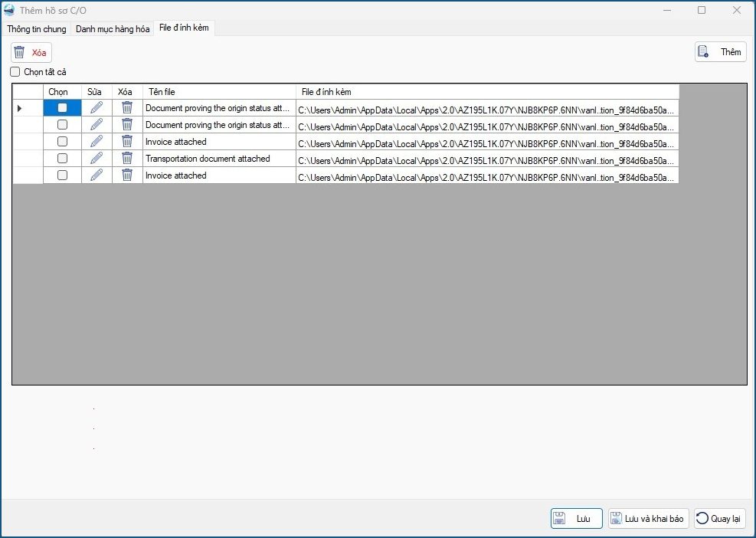Toggle the 'Chọn tất cả' checkbox
Image resolution: width=756 pixels, height=538 pixels.
click(x=15, y=72)
